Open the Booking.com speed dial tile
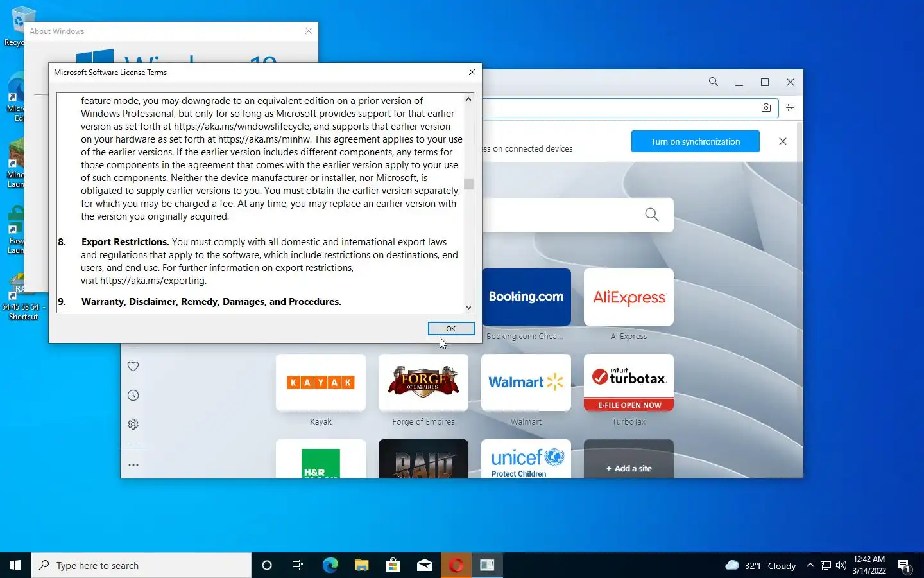This screenshot has width=924, height=578. click(x=526, y=297)
